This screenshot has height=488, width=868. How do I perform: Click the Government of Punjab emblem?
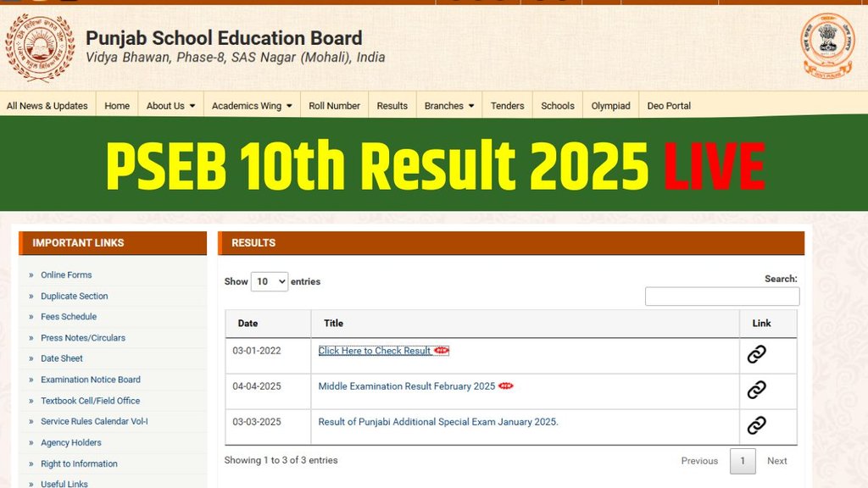click(827, 46)
